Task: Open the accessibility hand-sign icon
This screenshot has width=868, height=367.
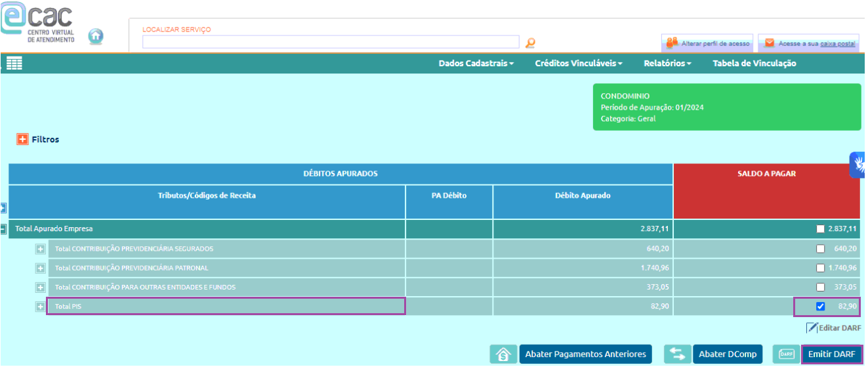Action: (x=858, y=165)
